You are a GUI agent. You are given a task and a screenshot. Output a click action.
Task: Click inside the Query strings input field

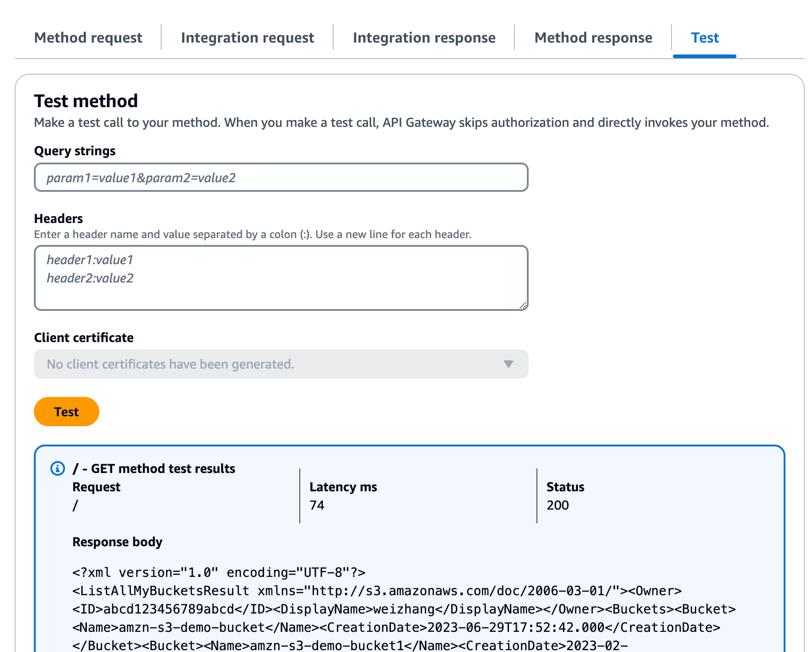[281, 177]
